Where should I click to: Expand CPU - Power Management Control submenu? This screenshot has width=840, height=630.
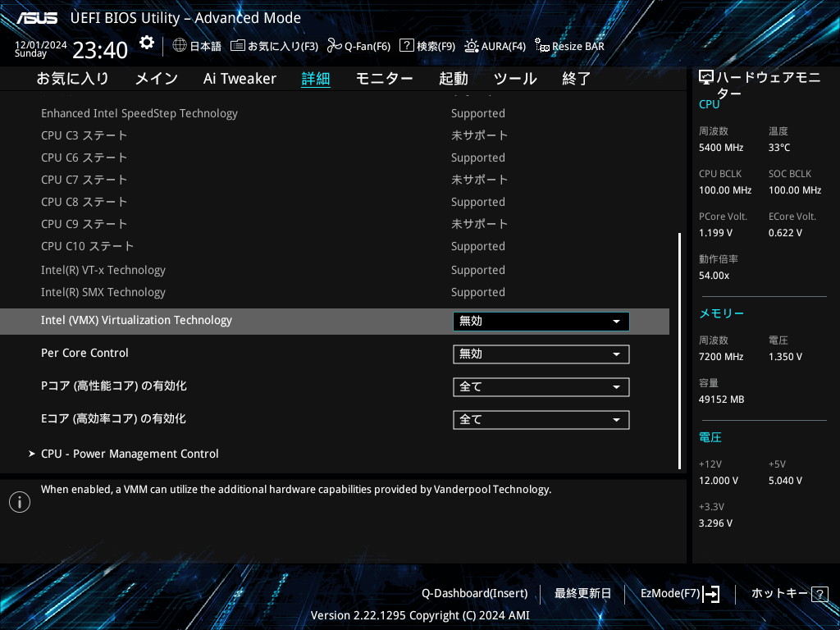pyautogui.click(x=130, y=454)
